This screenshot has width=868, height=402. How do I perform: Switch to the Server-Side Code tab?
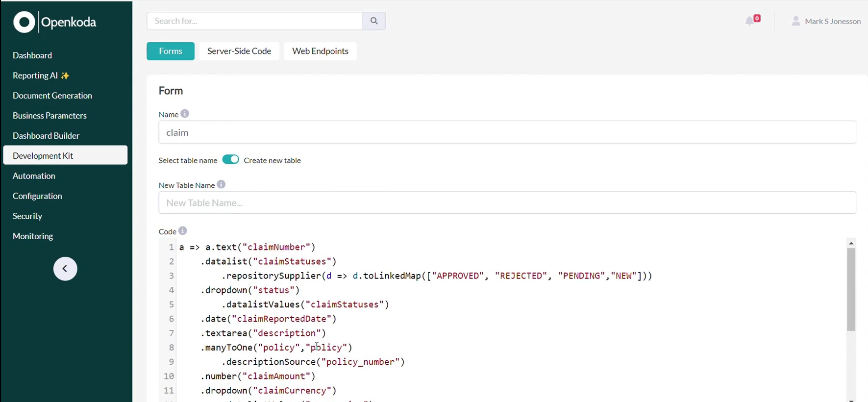pyautogui.click(x=239, y=51)
